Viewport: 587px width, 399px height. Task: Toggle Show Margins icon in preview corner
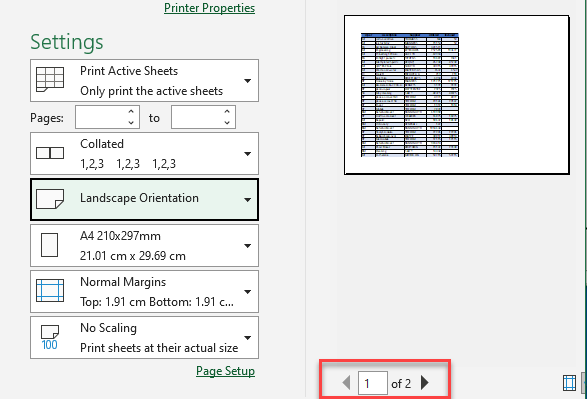coord(569,383)
